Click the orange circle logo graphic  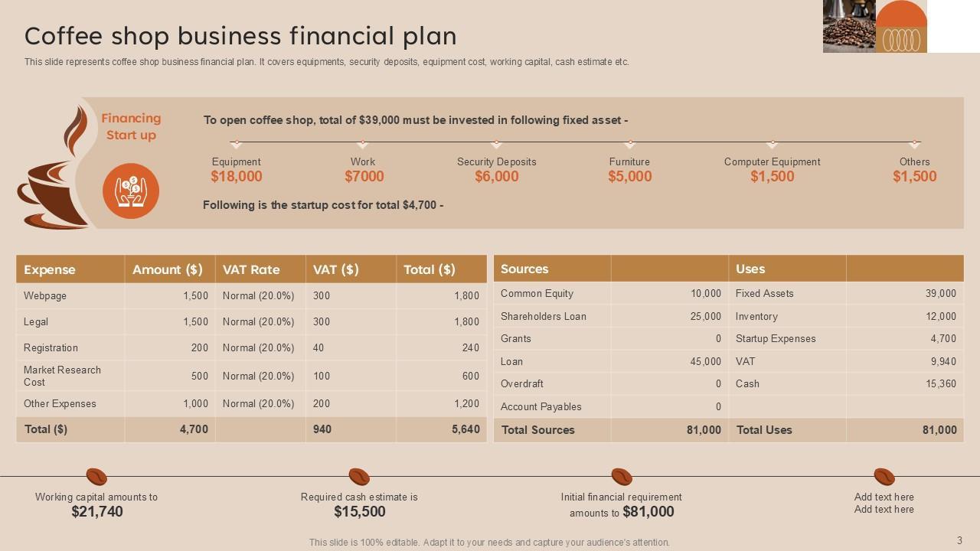coord(901,26)
